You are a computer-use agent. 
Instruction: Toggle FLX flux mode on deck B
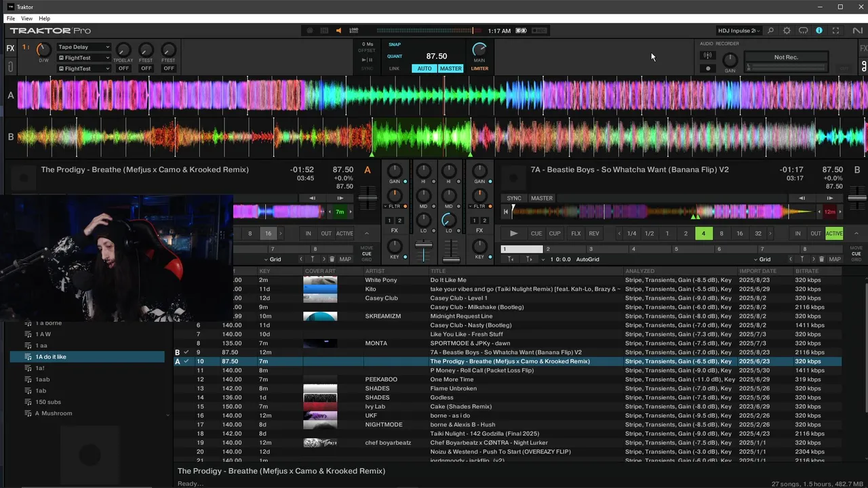click(576, 233)
